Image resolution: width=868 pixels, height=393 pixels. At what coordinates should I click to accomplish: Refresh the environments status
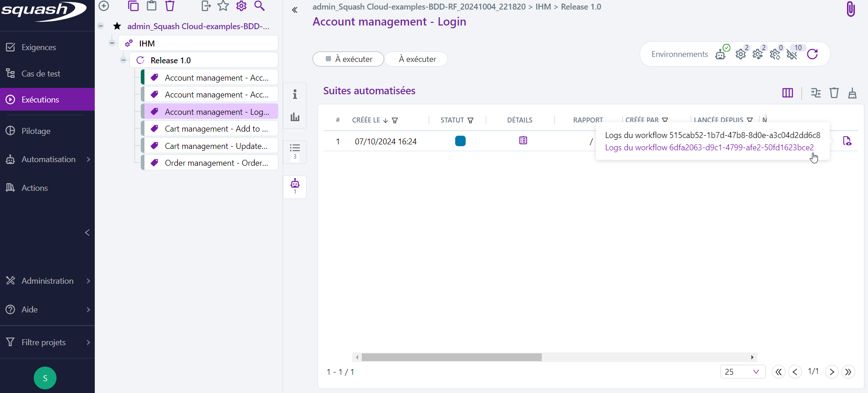812,54
